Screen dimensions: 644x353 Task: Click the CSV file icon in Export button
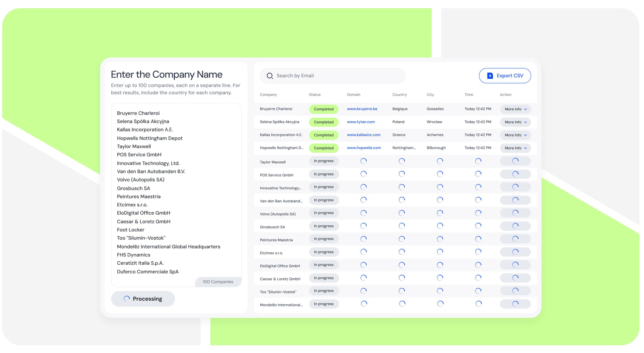click(490, 76)
